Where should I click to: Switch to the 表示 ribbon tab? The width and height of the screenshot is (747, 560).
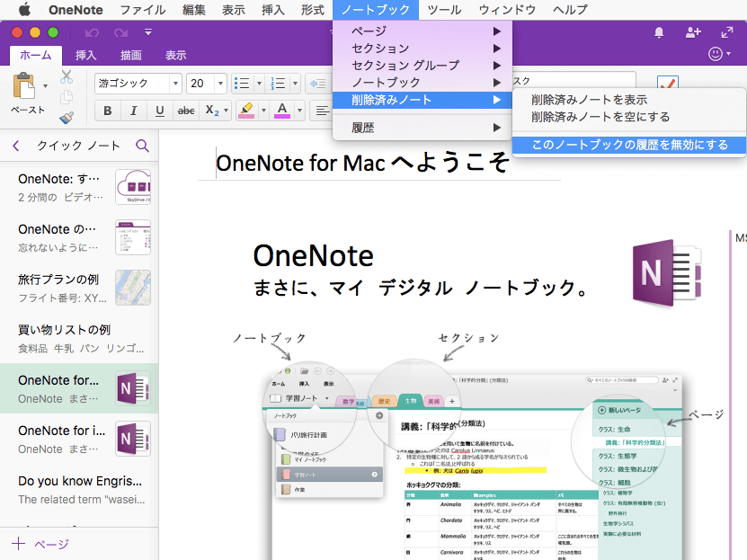coord(175,55)
